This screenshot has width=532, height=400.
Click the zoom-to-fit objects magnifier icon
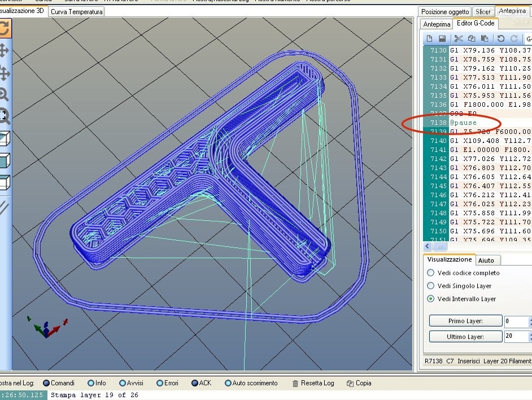pyautogui.click(x=3, y=117)
